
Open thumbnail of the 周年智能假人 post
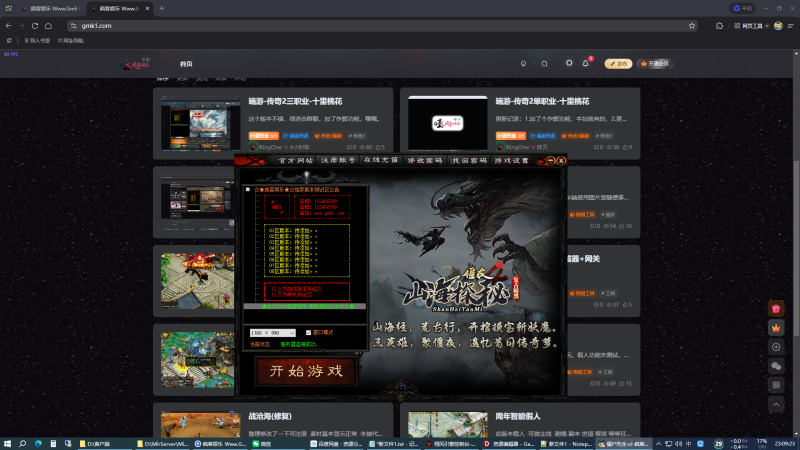click(x=447, y=424)
